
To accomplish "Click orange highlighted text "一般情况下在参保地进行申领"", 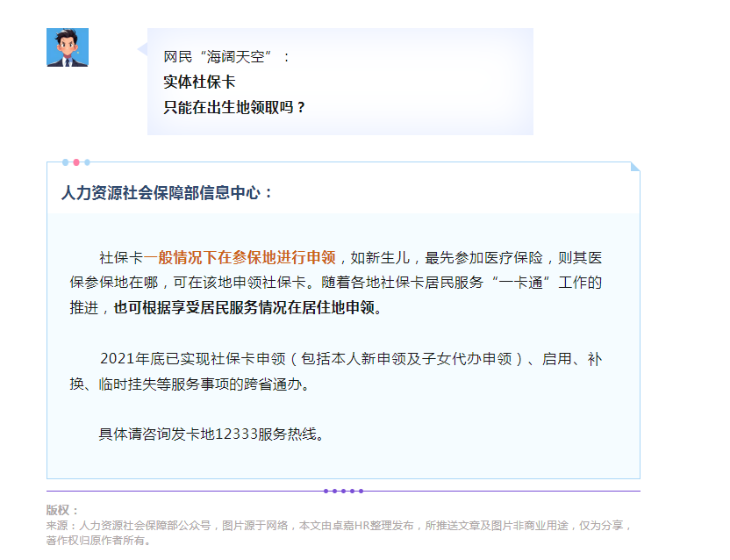I will point(240,258).
